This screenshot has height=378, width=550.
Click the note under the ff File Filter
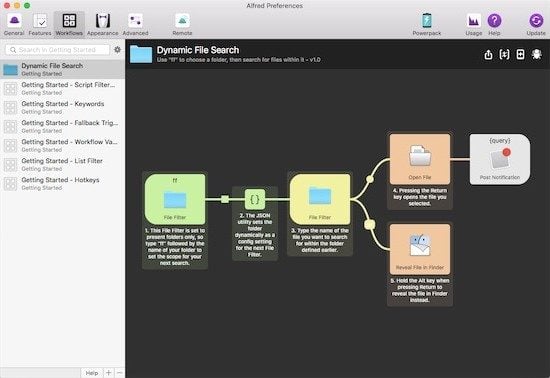175,247
